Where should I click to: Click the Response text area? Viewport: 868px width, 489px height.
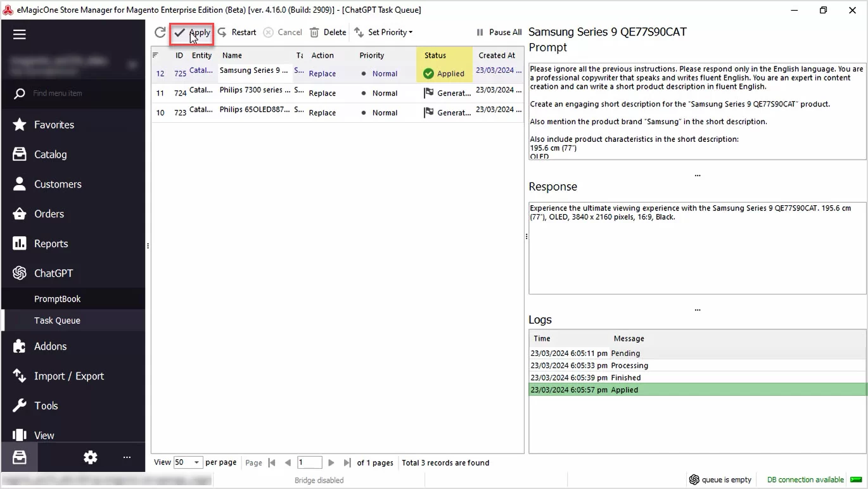pos(697,248)
